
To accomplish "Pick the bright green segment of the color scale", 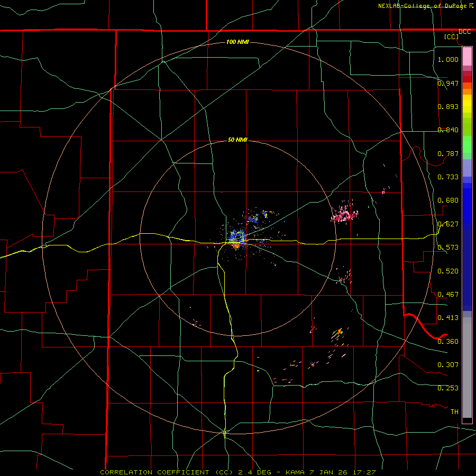I will pyautogui.click(x=467, y=144).
